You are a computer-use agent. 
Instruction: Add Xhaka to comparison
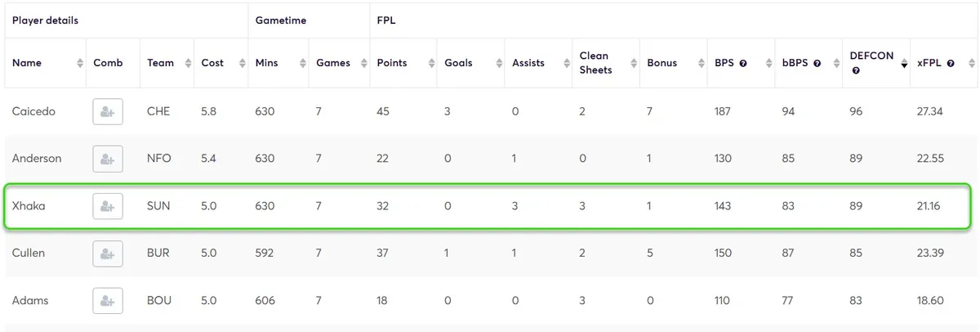(108, 206)
